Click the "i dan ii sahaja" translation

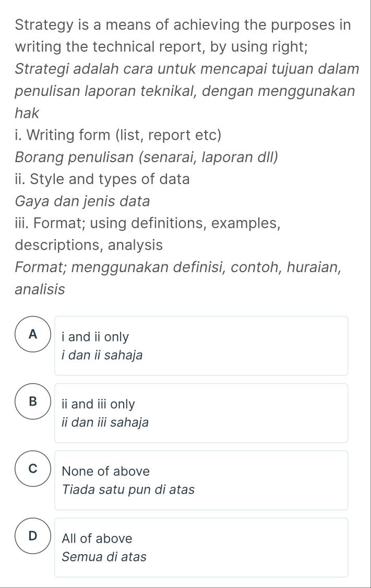[x=102, y=356]
